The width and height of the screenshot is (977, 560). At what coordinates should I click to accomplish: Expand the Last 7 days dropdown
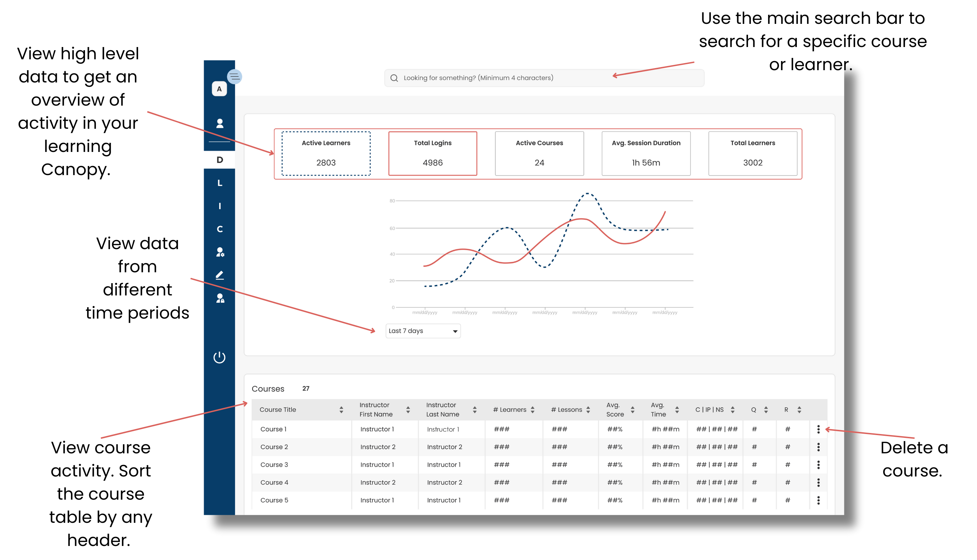[423, 331]
